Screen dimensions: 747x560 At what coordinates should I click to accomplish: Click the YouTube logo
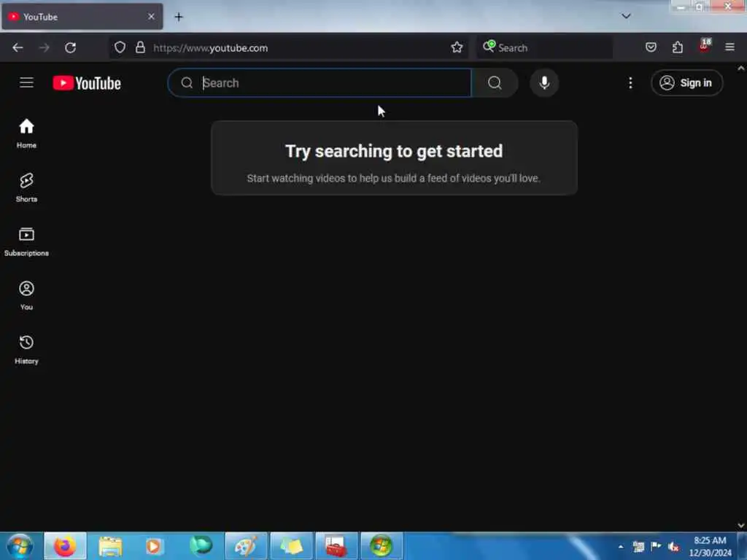[87, 83]
